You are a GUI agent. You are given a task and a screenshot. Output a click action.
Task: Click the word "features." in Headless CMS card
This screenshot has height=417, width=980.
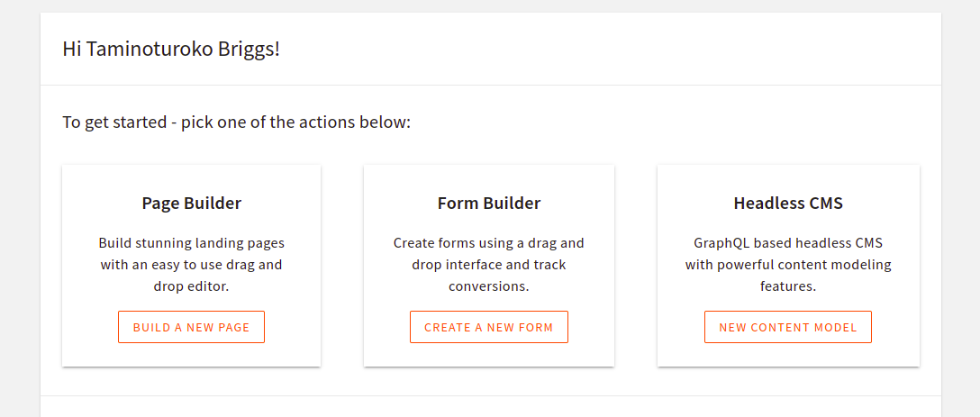(787, 286)
